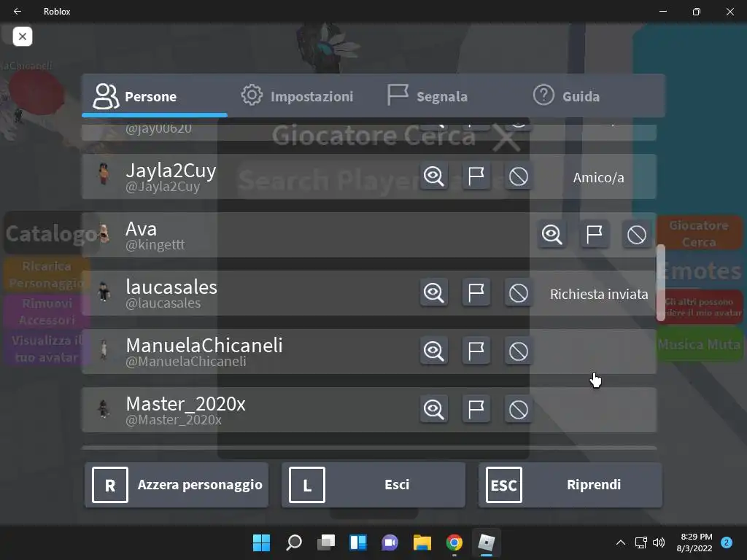Inspect Ava's avatar with magnifier icon
This screenshot has height=560, width=747.
[x=551, y=235]
